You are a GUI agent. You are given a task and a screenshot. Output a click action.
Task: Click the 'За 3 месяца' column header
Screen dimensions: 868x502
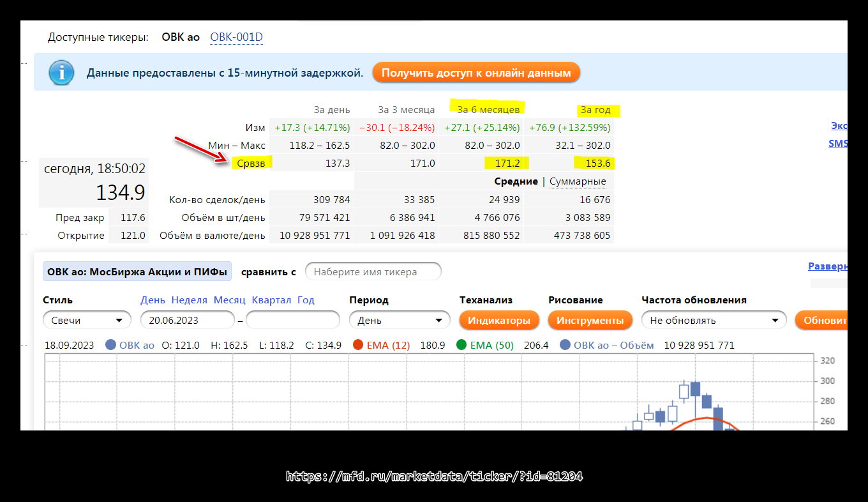tap(407, 110)
